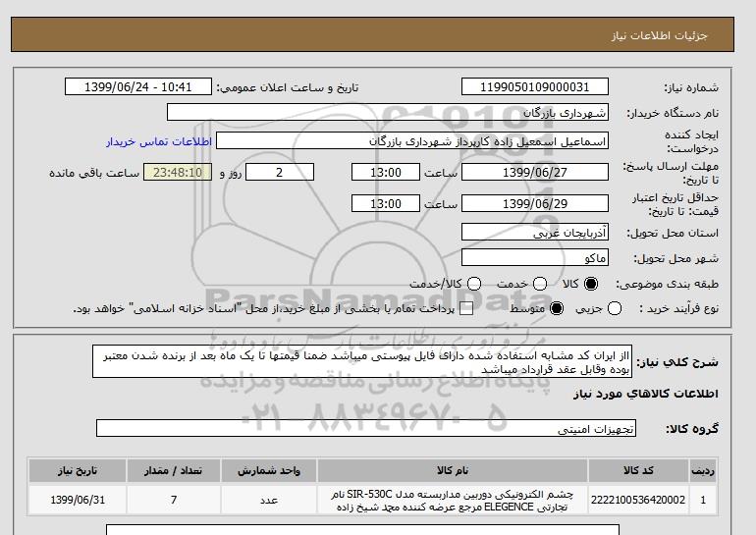The image size is (756, 535).
Task: Select the کالا radio button
Action: [x=591, y=284]
